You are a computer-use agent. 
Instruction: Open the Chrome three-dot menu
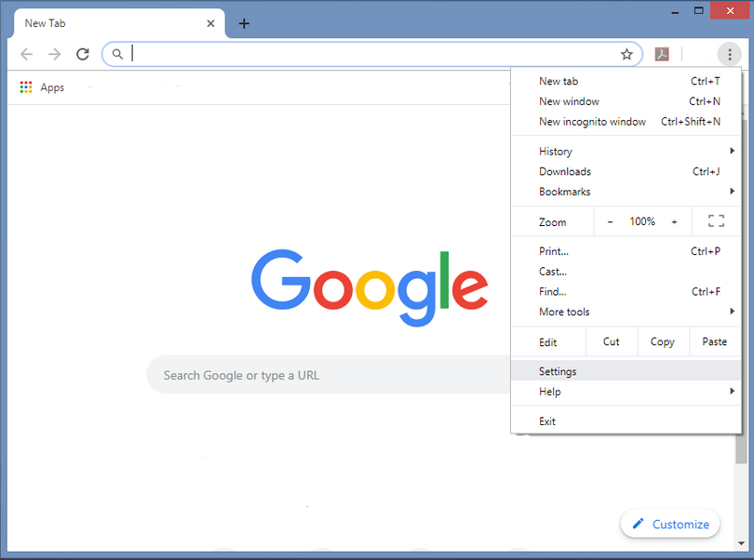[729, 54]
